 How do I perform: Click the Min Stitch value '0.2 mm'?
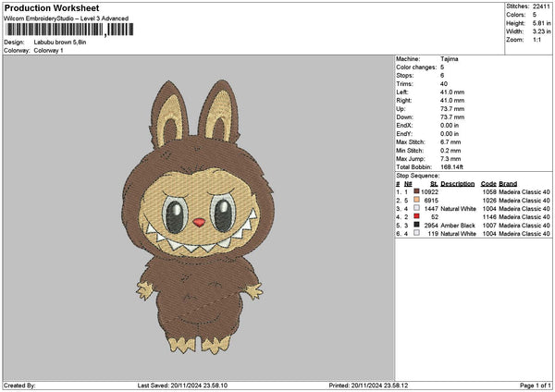point(450,151)
